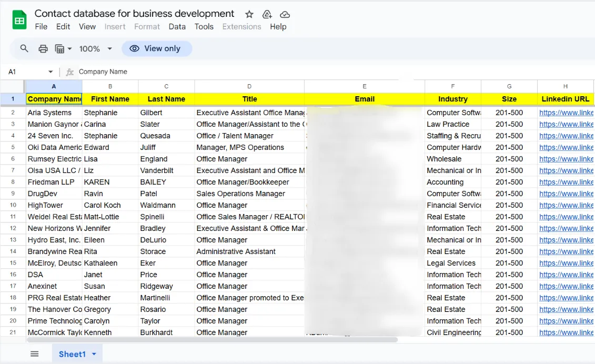
Task: Open the LinkedIn link in Aria Systems row
Action: click(566, 113)
